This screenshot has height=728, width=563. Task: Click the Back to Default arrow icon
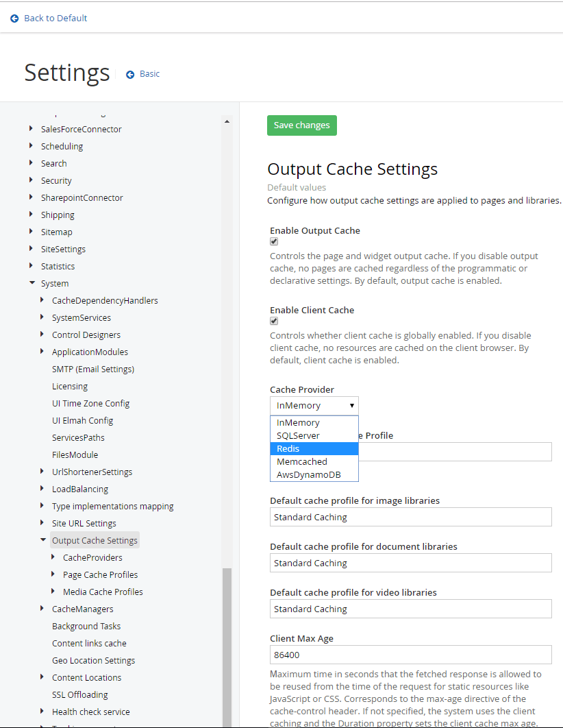click(x=14, y=18)
